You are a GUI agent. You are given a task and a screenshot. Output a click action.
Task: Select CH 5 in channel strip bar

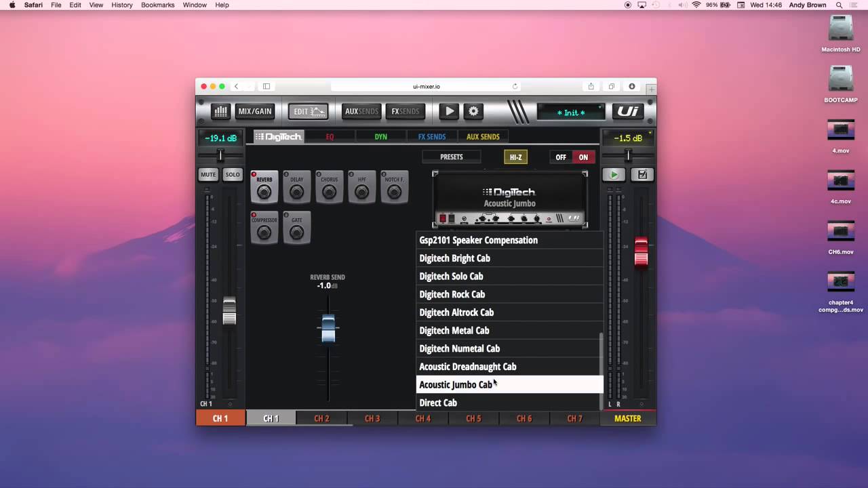473,418
